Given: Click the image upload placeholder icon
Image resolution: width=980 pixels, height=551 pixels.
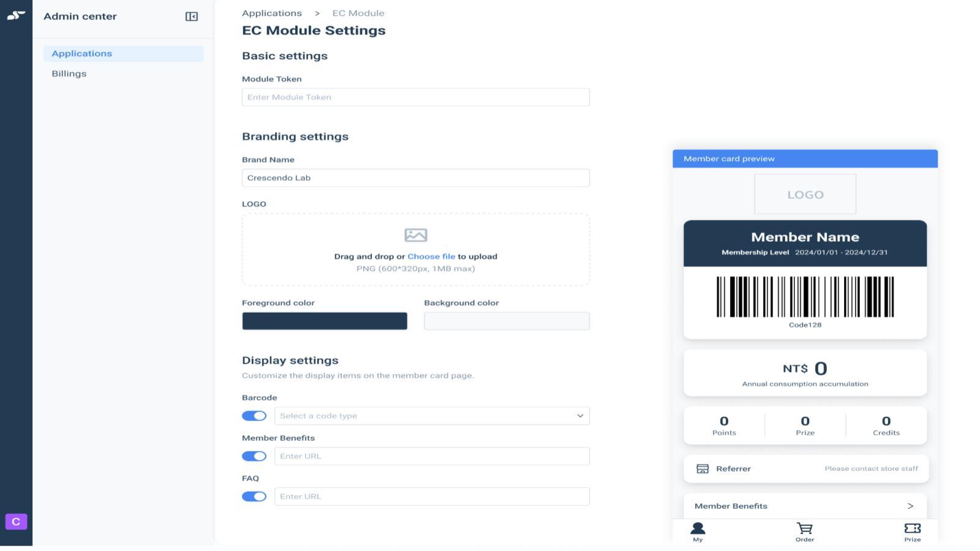Looking at the screenshot, I should [x=416, y=234].
